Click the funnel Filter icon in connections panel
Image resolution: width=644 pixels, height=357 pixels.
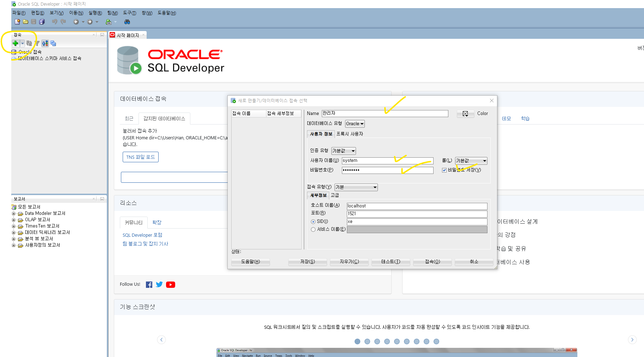(x=37, y=43)
